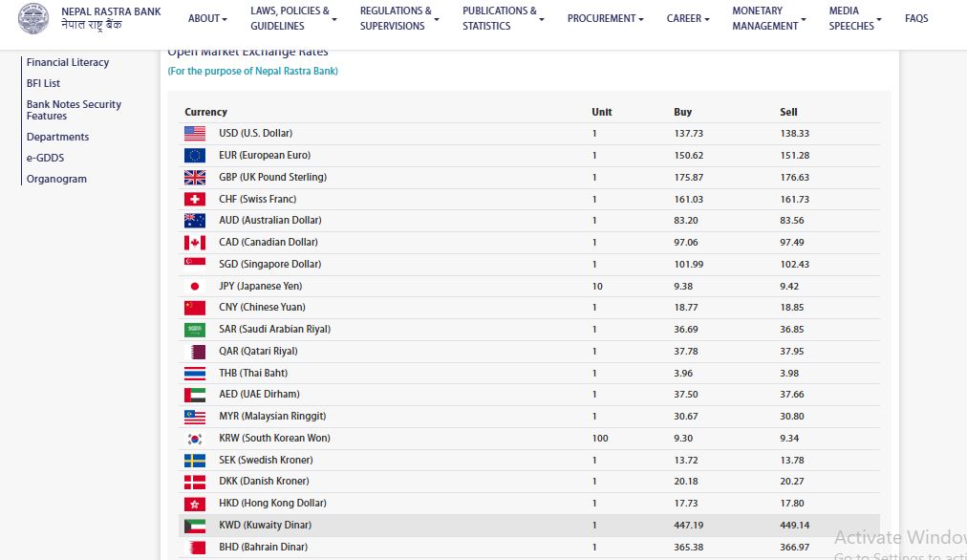Click the South Korean Won flag icon
This screenshot has width=967, height=560.
tap(195, 439)
